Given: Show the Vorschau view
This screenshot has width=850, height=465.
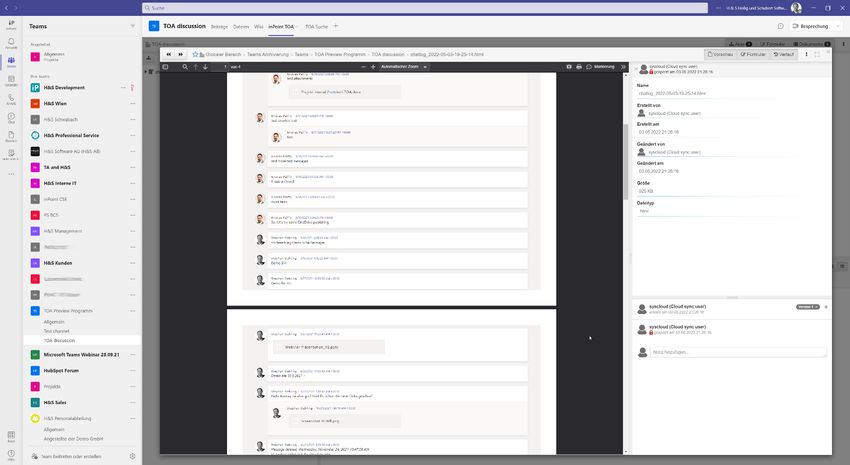Looking at the screenshot, I should point(720,54).
